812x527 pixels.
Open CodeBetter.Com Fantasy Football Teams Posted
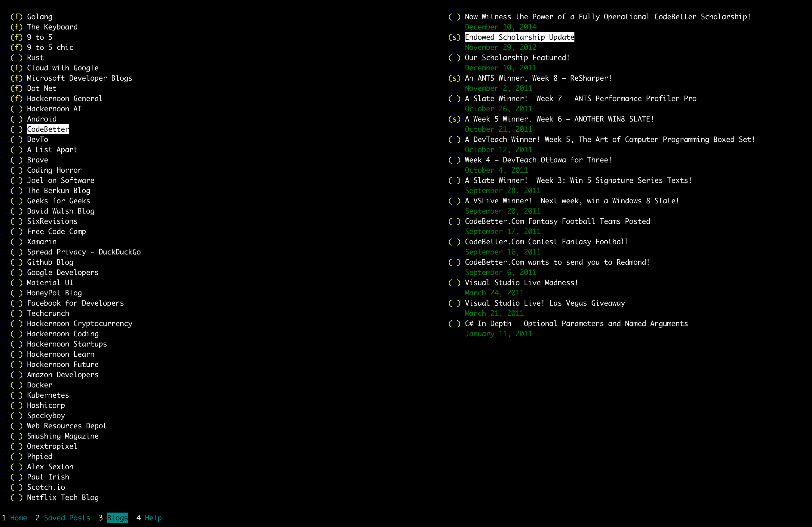(x=557, y=221)
